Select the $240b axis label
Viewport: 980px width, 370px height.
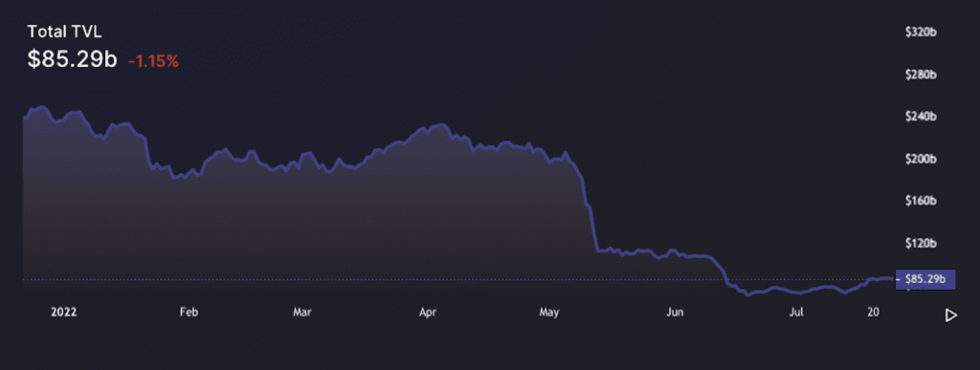pyautogui.click(x=922, y=117)
